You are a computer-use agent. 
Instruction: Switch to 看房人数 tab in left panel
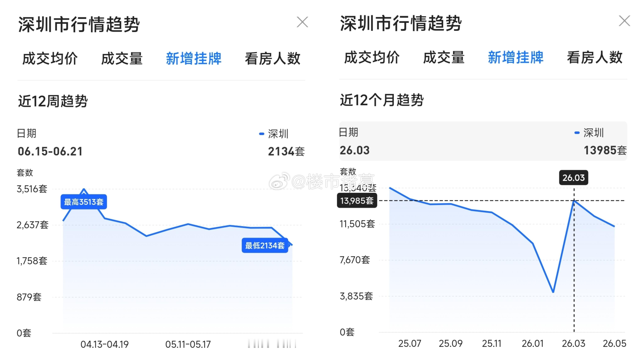coord(272,58)
